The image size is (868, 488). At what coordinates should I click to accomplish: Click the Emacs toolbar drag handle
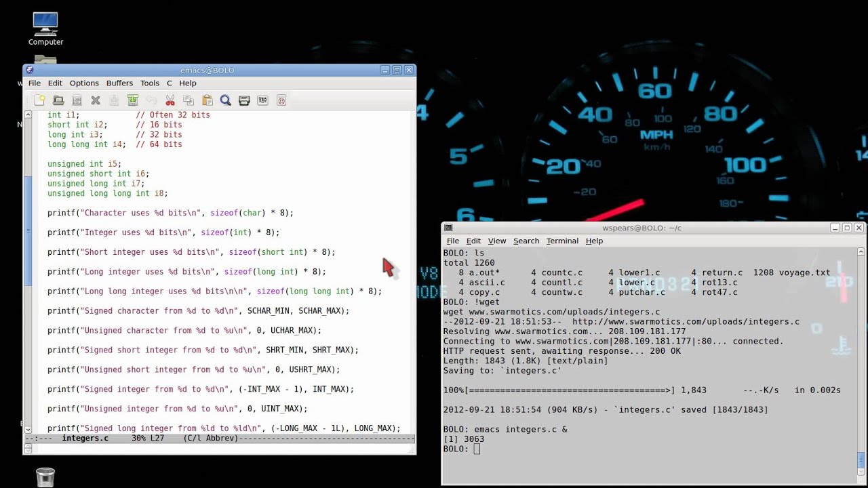[x=27, y=100]
